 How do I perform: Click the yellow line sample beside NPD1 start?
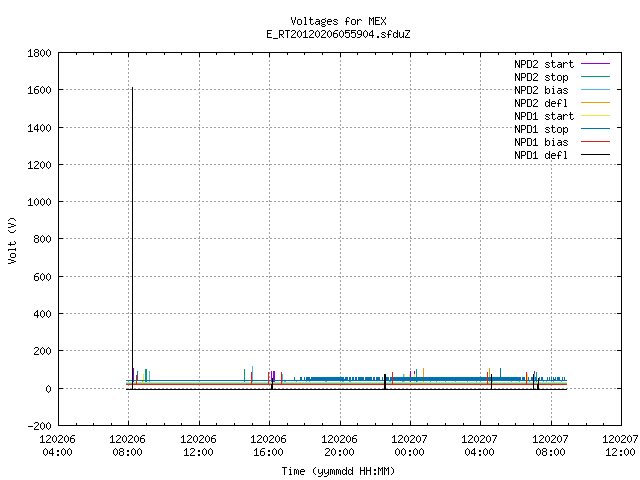pyautogui.click(x=595, y=116)
